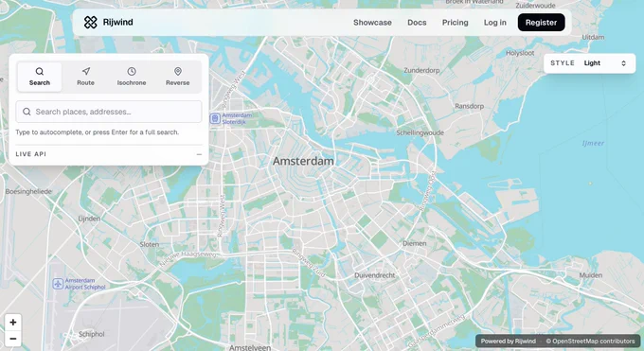The image size is (644, 351).
Task: Click the Amsterdam Airport Schiphol label
Action: point(85,284)
